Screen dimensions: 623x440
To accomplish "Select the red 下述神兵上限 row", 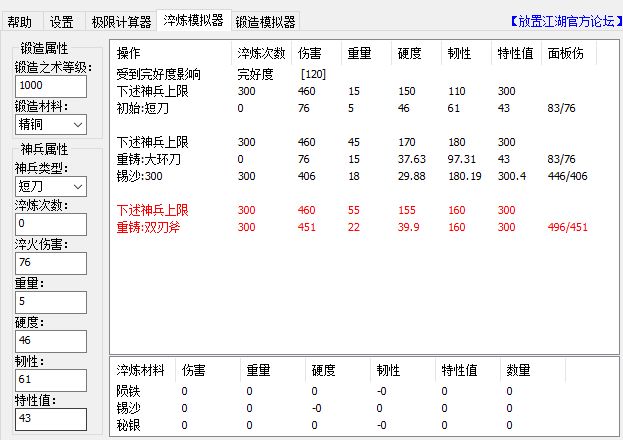I will pyautogui.click(x=354, y=210).
